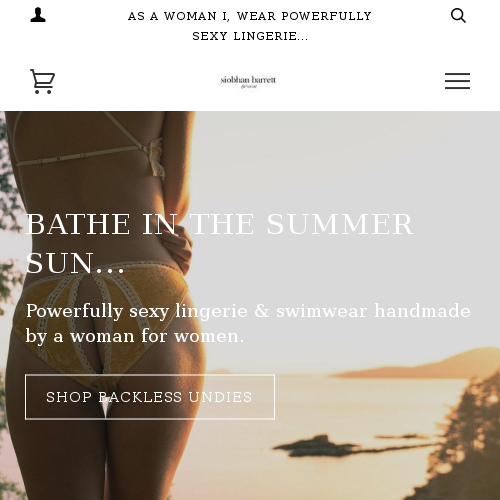Open the account login icon

(38, 15)
